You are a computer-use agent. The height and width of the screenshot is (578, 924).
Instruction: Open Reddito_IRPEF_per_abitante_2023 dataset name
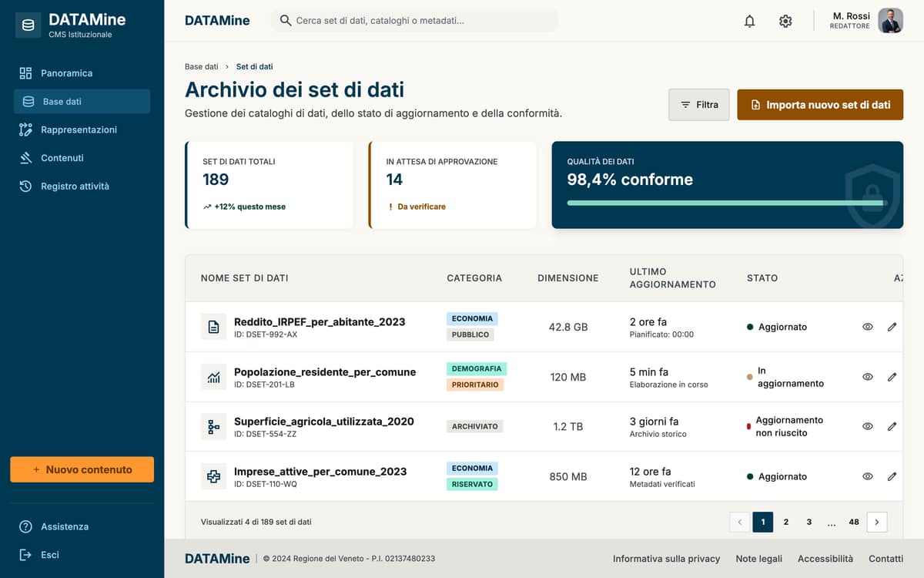tap(320, 321)
